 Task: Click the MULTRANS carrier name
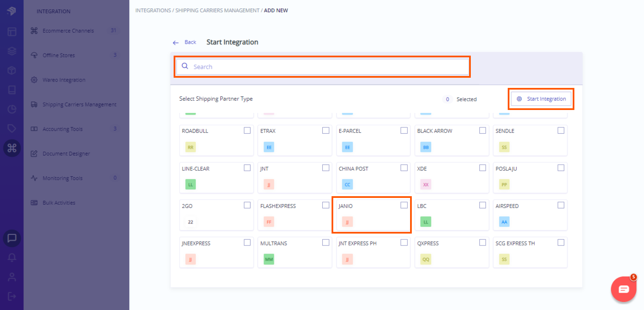click(273, 243)
